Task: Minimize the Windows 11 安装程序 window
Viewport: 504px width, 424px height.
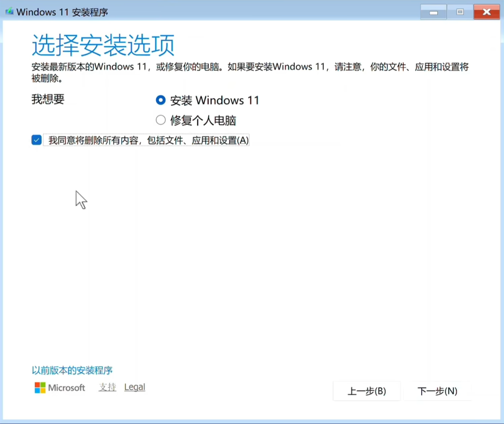Action: (433, 12)
